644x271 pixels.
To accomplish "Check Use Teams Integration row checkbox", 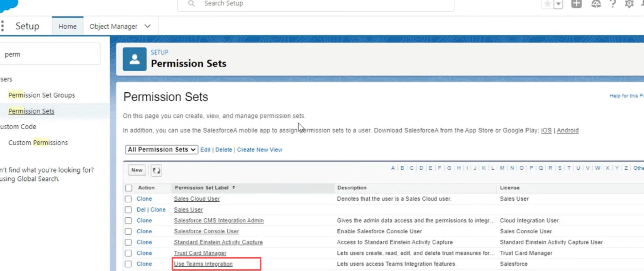I will tap(128, 264).
